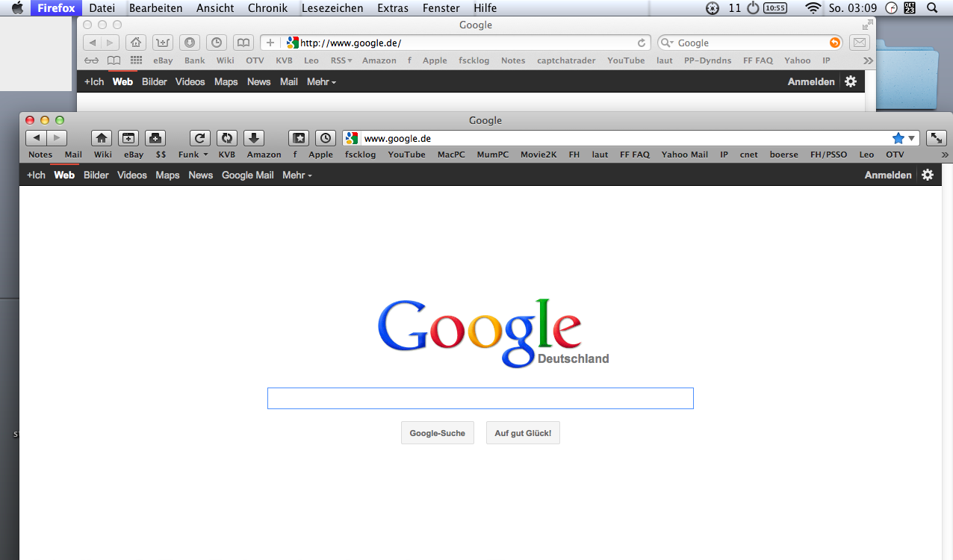Open Bilder link in Firefox Google bar
Image resolution: width=953 pixels, height=560 pixels.
96,175
